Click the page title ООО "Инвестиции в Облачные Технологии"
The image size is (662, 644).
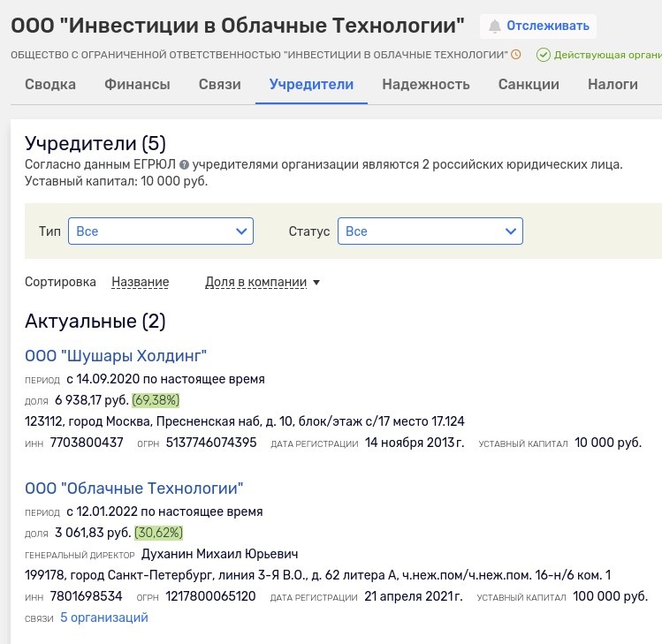(237, 26)
